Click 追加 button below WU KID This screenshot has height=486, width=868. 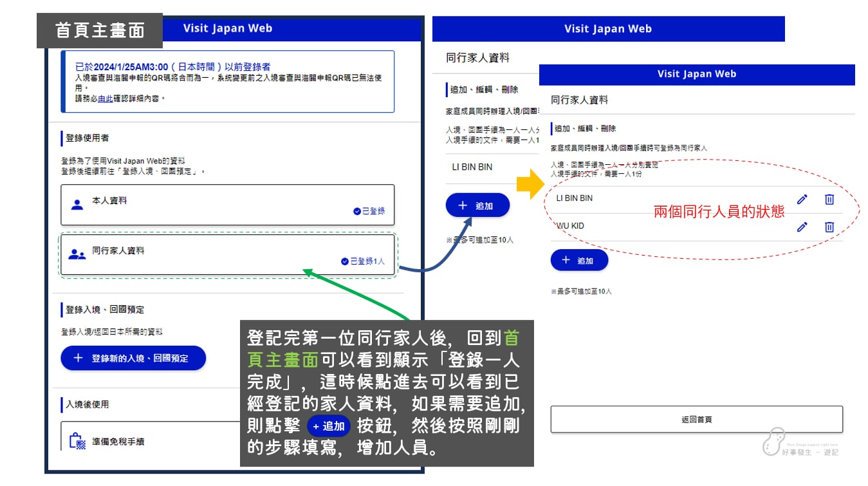pyautogui.click(x=579, y=260)
